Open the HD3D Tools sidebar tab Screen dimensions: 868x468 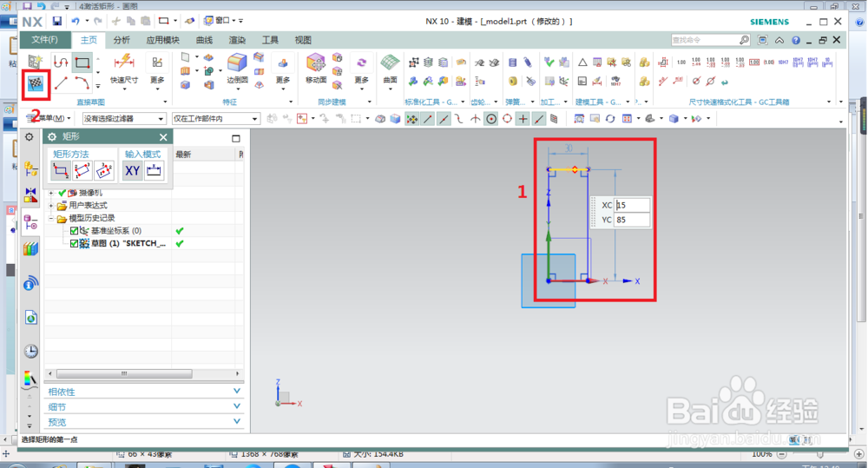click(x=31, y=284)
